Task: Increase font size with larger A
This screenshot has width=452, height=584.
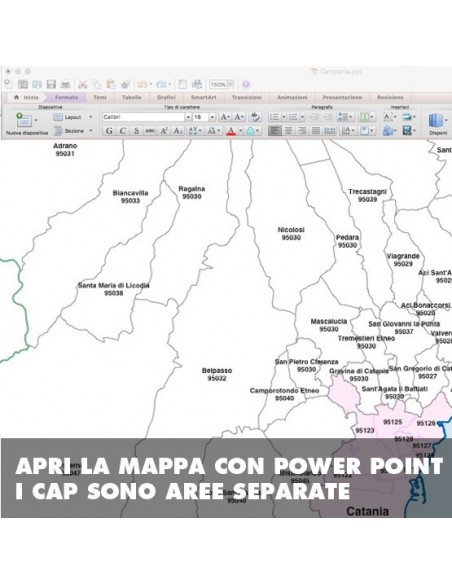Action: (x=225, y=117)
